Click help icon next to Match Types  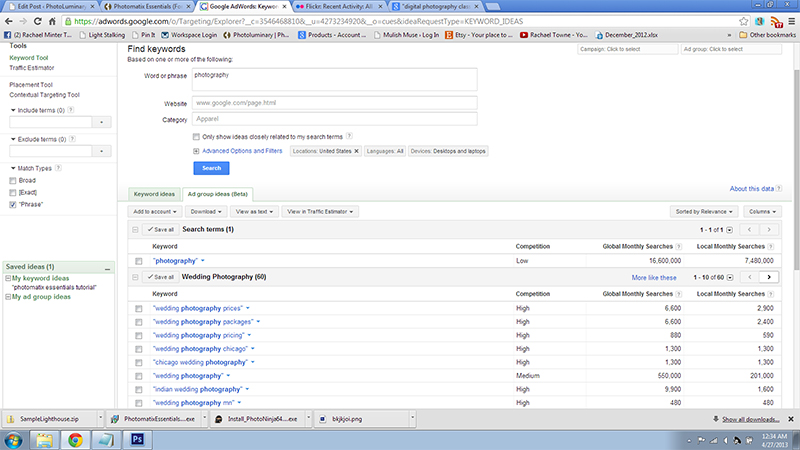58,168
